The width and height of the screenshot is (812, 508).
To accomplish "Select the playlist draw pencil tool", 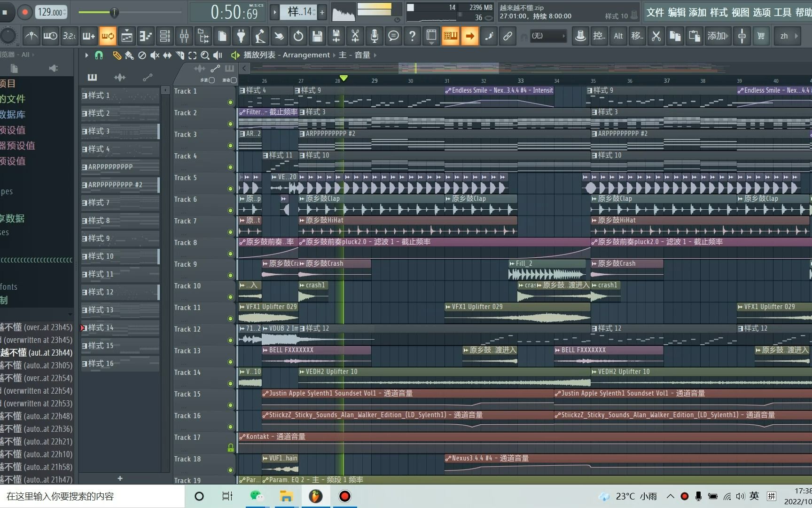I will pyautogui.click(x=117, y=55).
